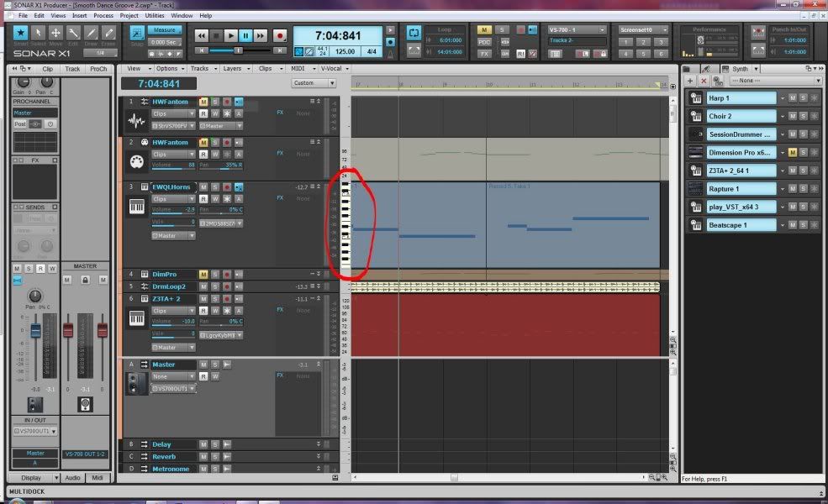
Task: Solo the EWQLHorns track
Action: tap(215, 186)
